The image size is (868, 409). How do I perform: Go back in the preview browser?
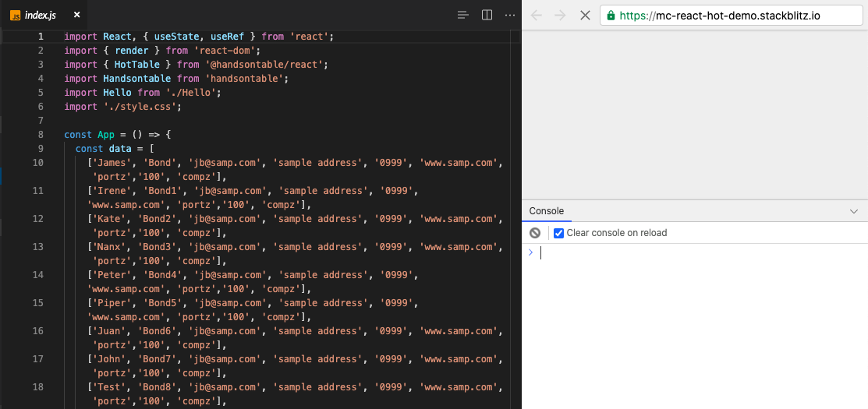pyautogui.click(x=536, y=15)
